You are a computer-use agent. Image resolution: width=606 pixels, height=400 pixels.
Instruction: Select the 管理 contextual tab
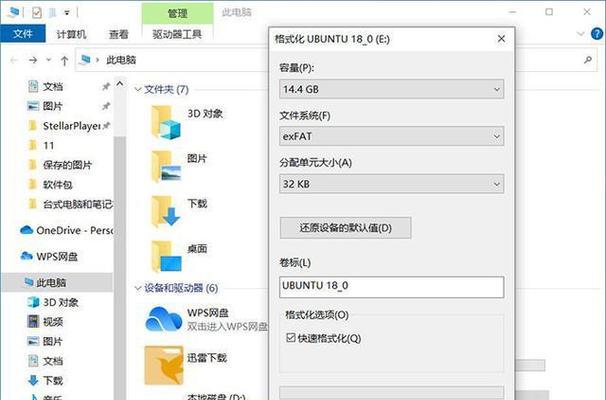coord(177,14)
